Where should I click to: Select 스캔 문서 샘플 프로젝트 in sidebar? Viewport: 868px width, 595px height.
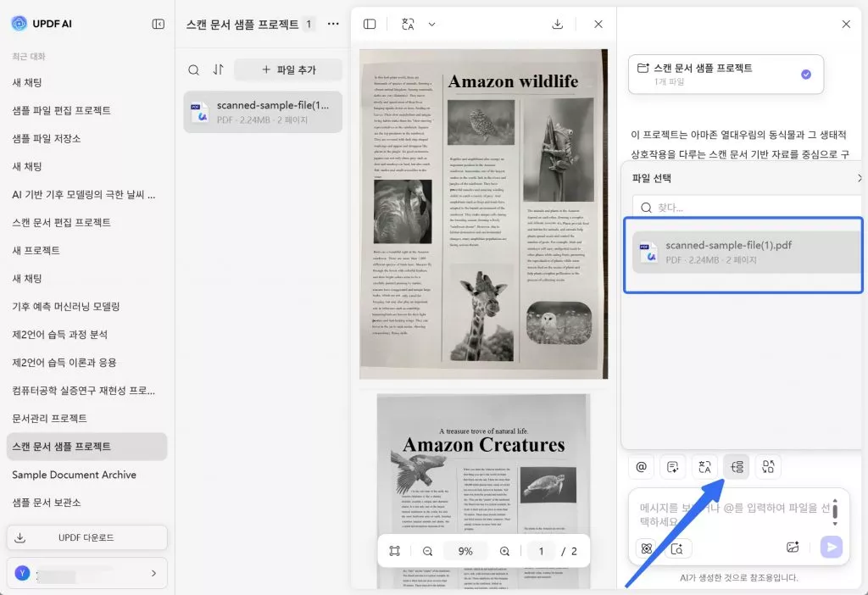[87, 446]
